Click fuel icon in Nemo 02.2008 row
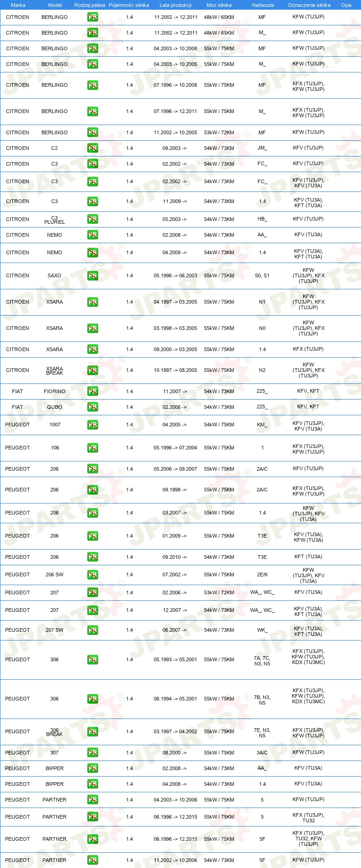This screenshot has height=868, width=361. pyautogui.click(x=93, y=235)
